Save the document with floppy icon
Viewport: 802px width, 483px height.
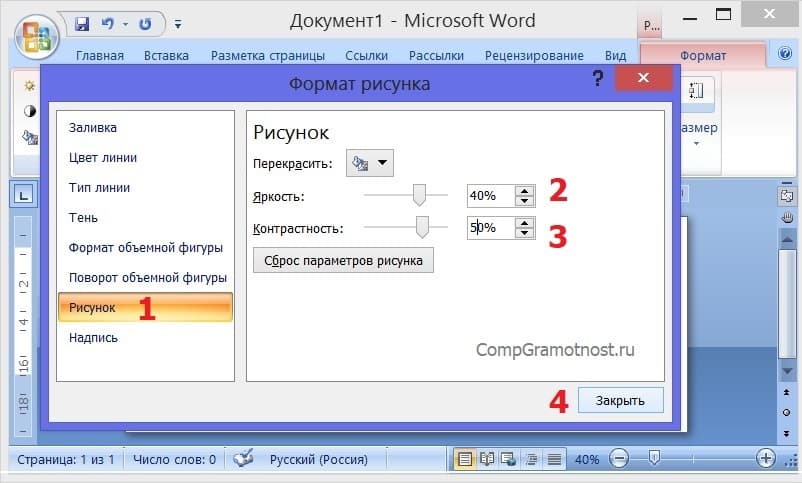(x=82, y=24)
